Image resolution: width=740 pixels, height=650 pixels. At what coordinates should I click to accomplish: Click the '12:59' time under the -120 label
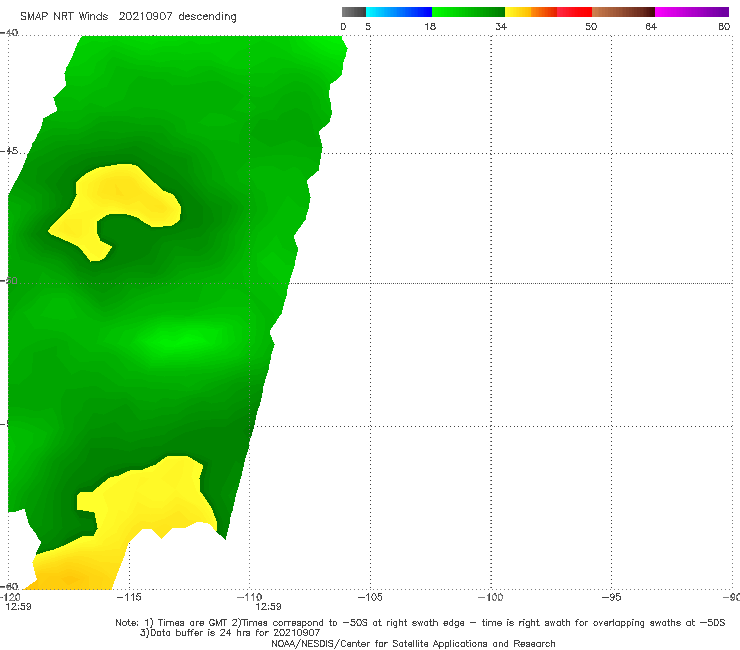point(18,607)
